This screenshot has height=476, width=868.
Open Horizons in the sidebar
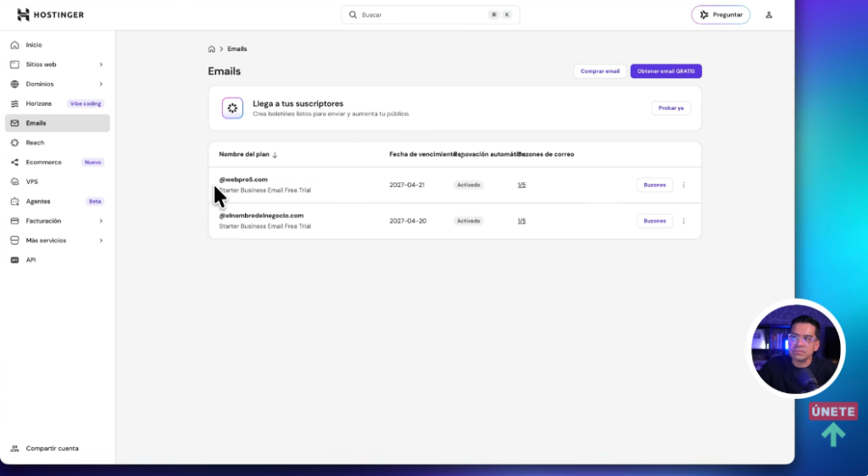(58, 103)
